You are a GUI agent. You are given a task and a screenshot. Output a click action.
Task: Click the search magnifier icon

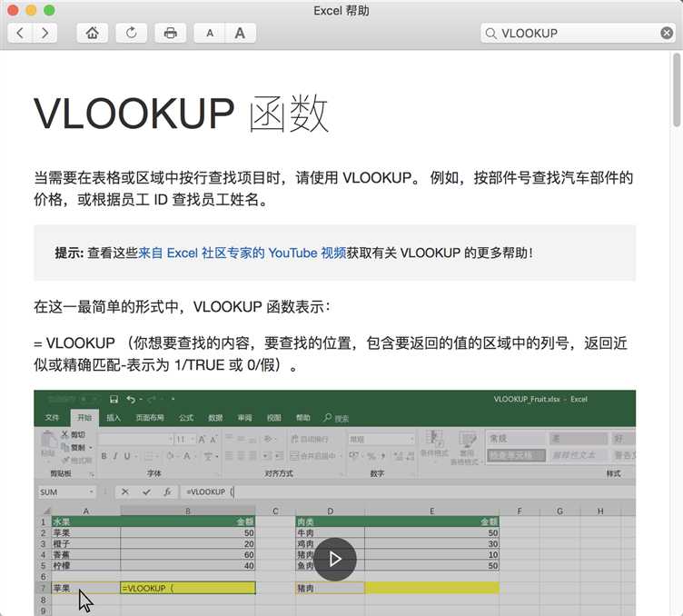pos(490,33)
